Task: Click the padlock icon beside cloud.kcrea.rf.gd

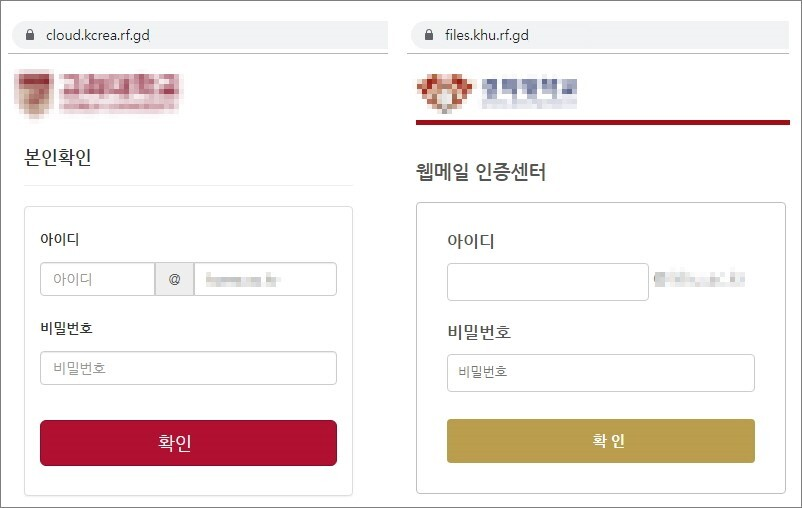Action: (x=30, y=35)
